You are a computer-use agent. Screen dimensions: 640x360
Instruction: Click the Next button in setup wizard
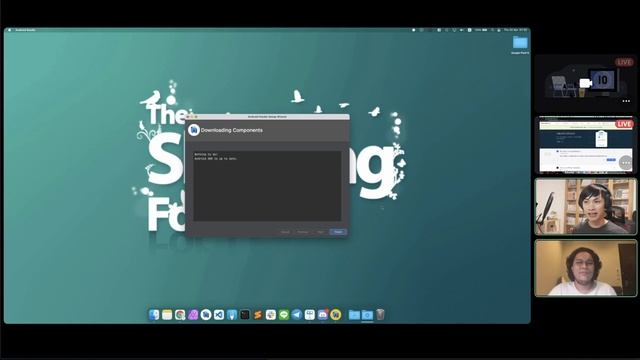point(320,232)
